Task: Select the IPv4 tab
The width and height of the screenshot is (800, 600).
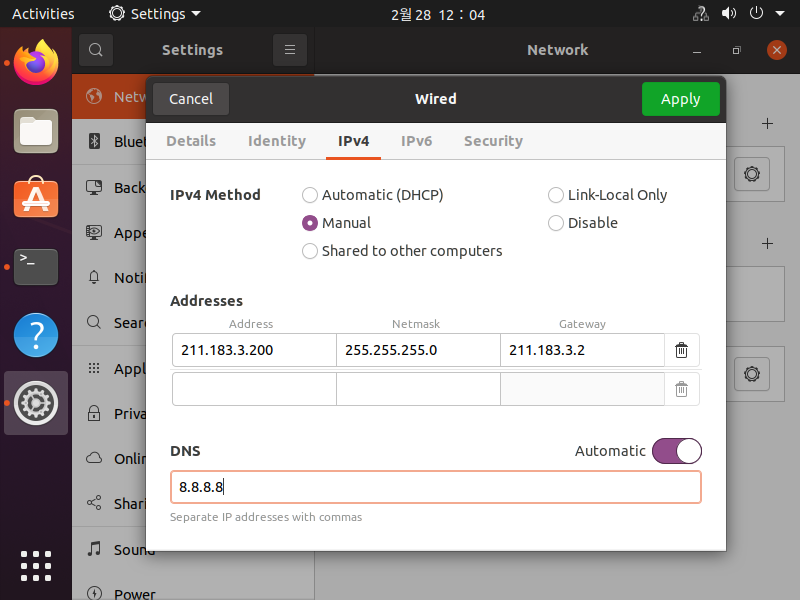Action: coord(353,141)
